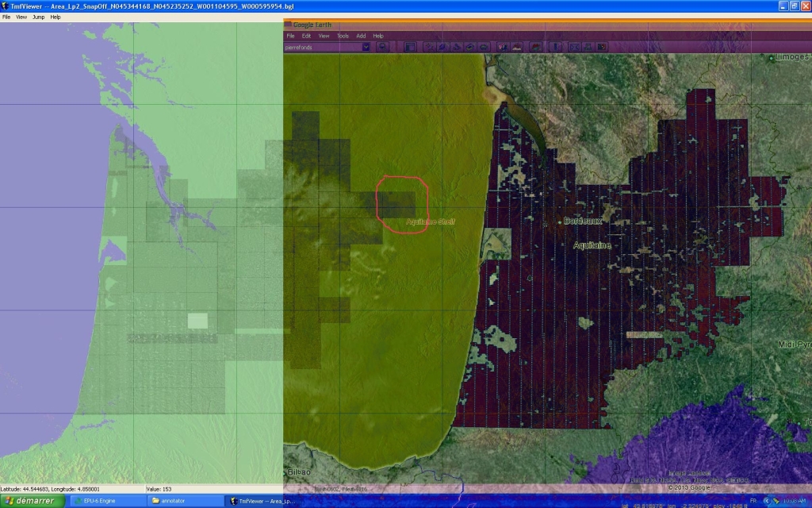The width and height of the screenshot is (812, 508).
Task: Open the Add menu in Google Earth
Action: pos(361,36)
